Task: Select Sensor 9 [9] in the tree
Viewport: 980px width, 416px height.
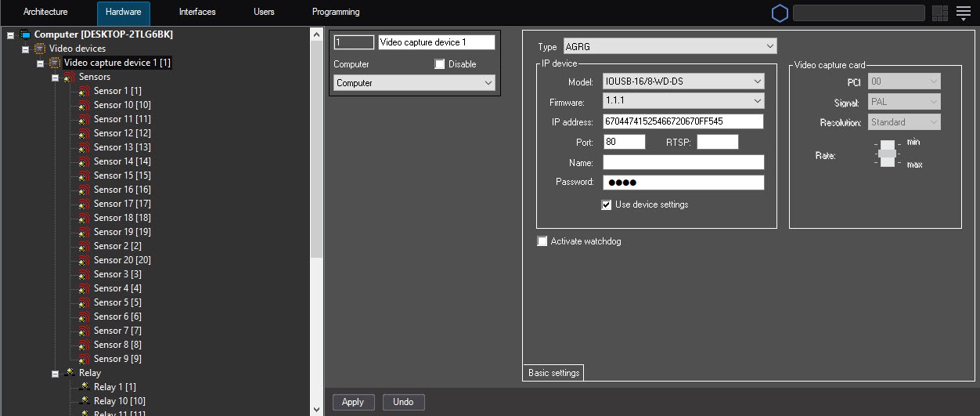Action: [117, 359]
